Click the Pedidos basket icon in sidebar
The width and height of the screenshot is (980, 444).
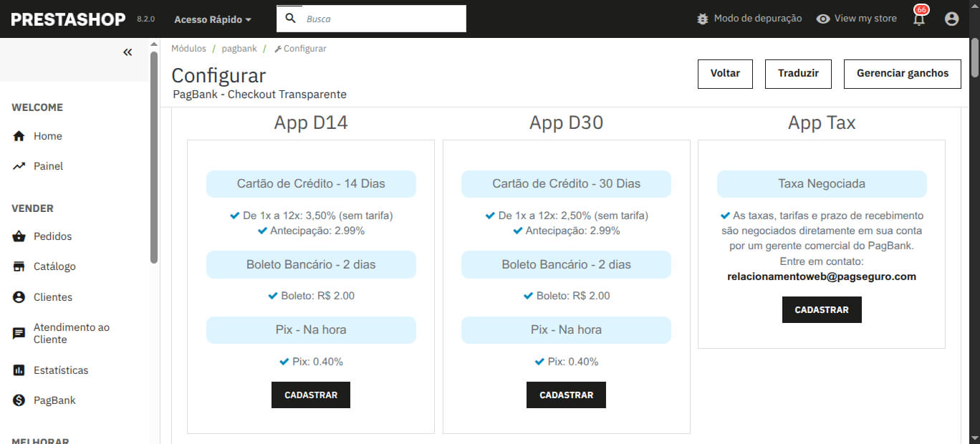pos(19,236)
